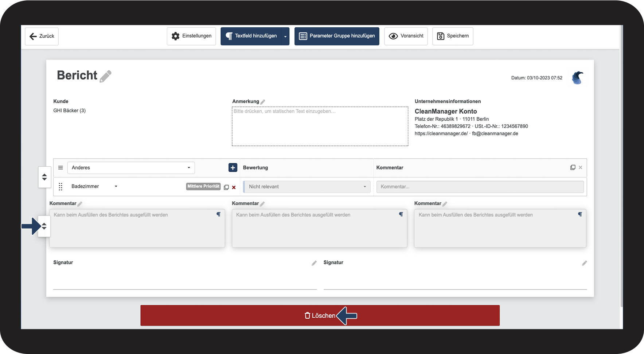Click the Unternehmensinformationen heading

point(448,101)
